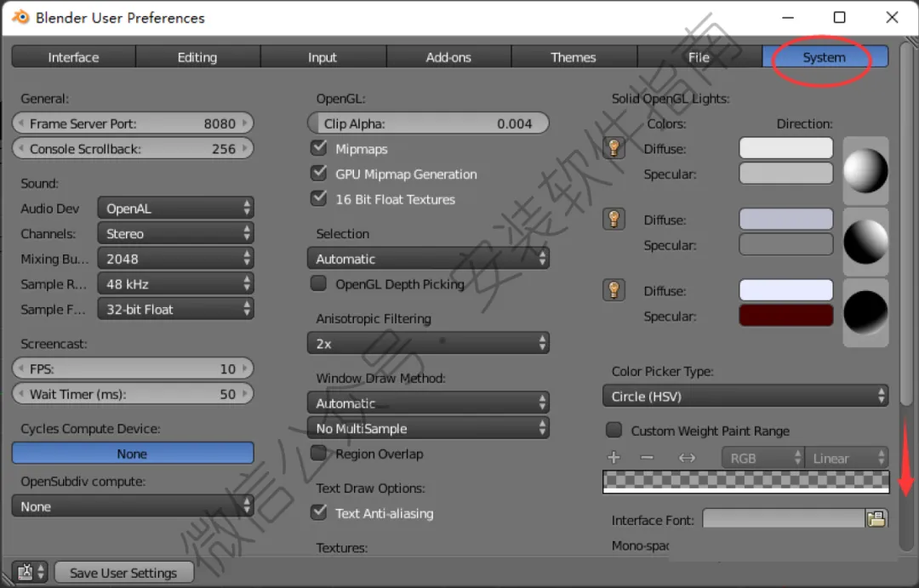Open the Linear interpolation dropdown
The image size is (919, 588).
[847, 458]
